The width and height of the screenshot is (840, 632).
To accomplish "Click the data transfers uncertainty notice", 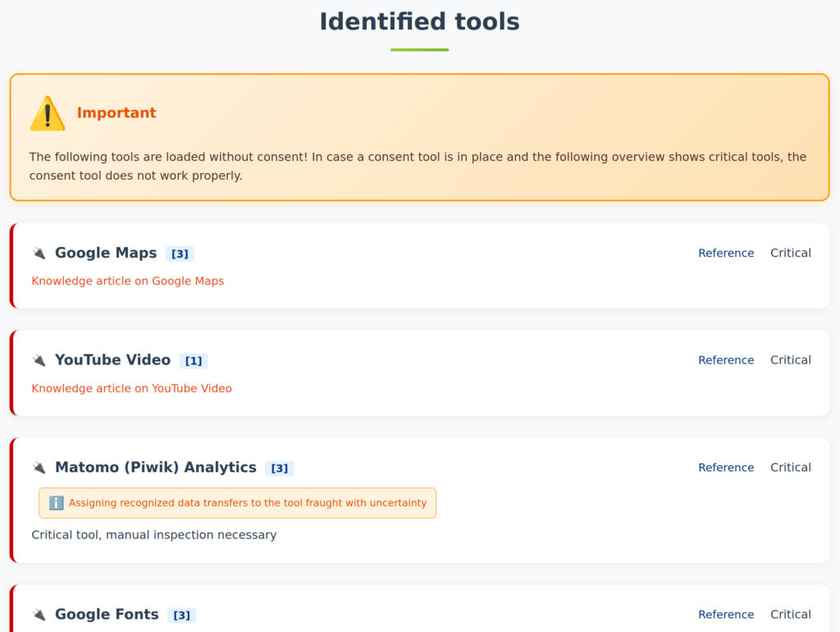I will [246, 503].
